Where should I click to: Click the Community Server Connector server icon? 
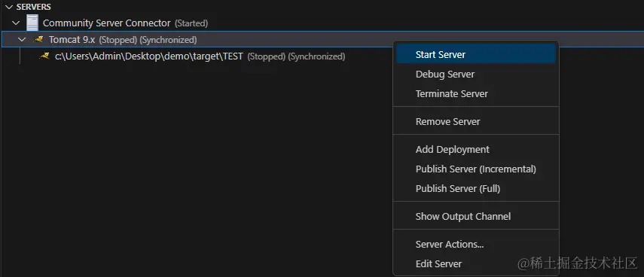(x=32, y=23)
